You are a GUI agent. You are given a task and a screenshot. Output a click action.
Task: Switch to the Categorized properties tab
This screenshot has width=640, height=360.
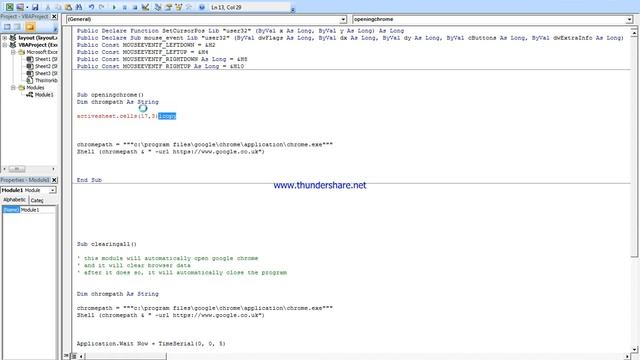pos(37,200)
